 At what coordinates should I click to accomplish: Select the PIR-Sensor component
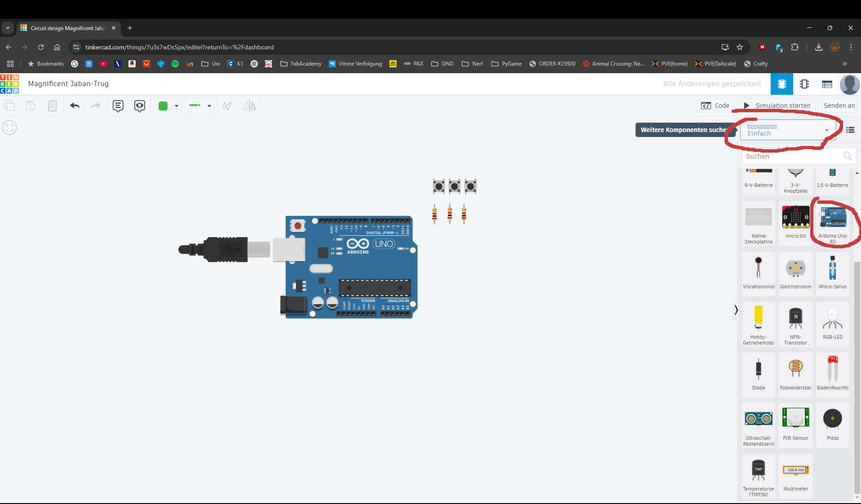pyautogui.click(x=795, y=425)
